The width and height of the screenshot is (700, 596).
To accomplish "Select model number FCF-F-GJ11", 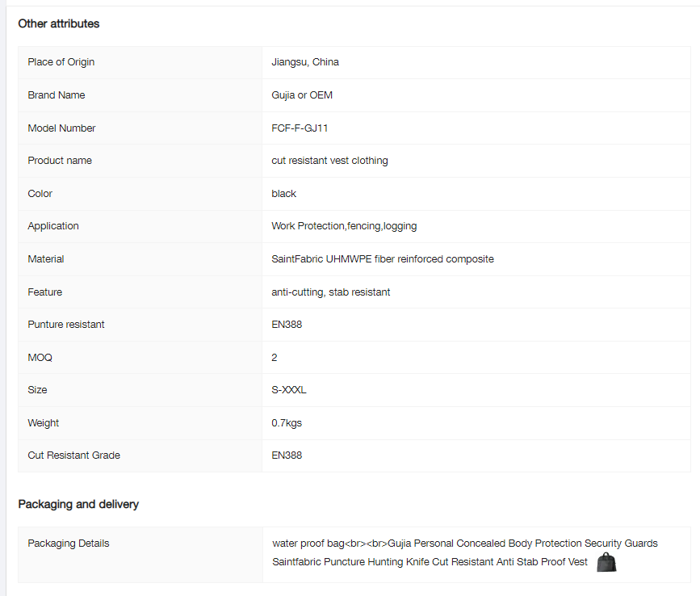I will click(x=300, y=128).
